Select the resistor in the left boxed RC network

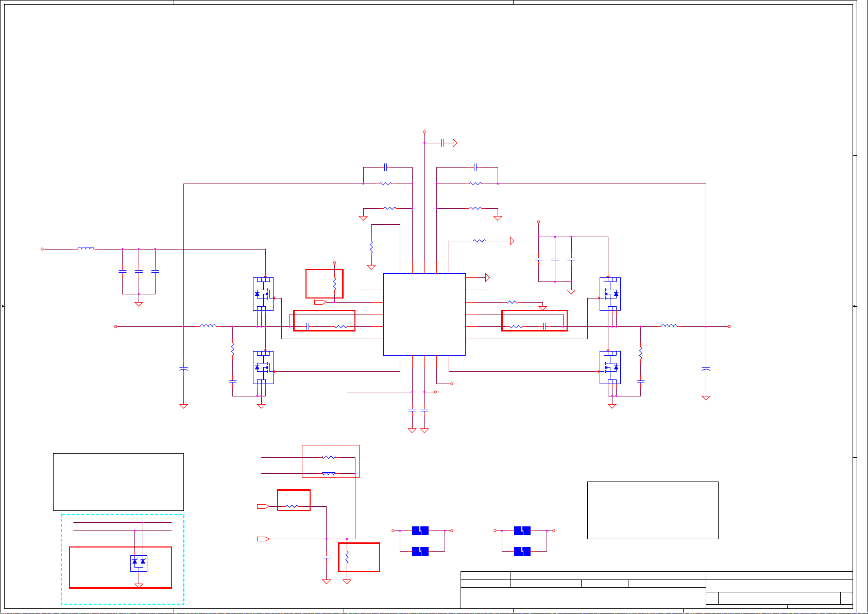click(x=341, y=326)
